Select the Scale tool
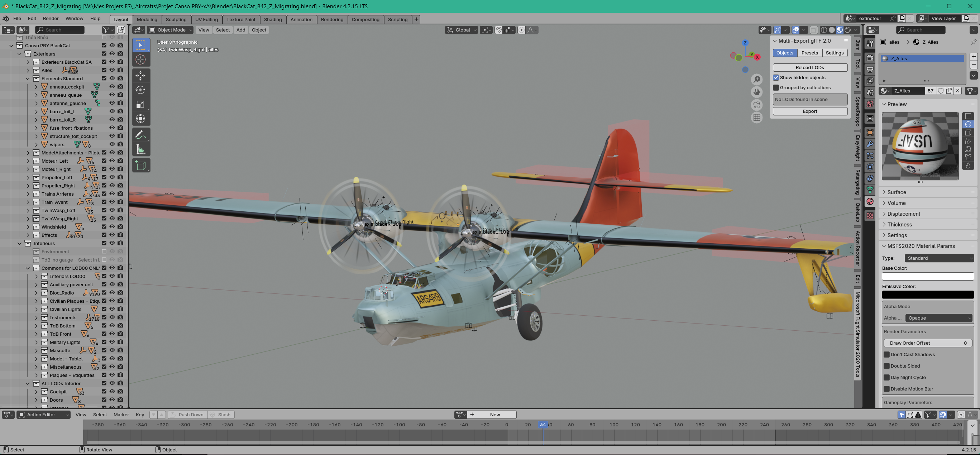This screenshot has height=455, width=980. [140, 105]
